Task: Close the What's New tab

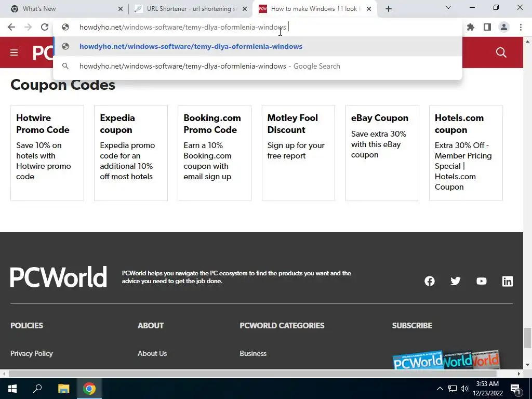Action: pyautogui.click(x=121, y=9)
